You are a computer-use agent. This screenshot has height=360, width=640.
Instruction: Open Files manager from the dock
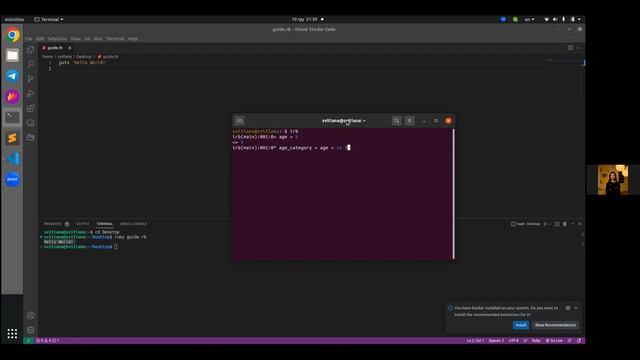(x=12, y=56)
